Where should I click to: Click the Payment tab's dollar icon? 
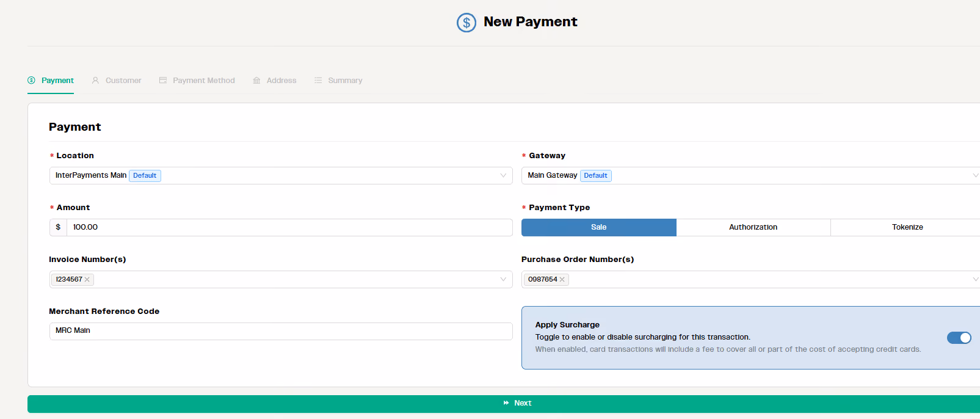31,80
